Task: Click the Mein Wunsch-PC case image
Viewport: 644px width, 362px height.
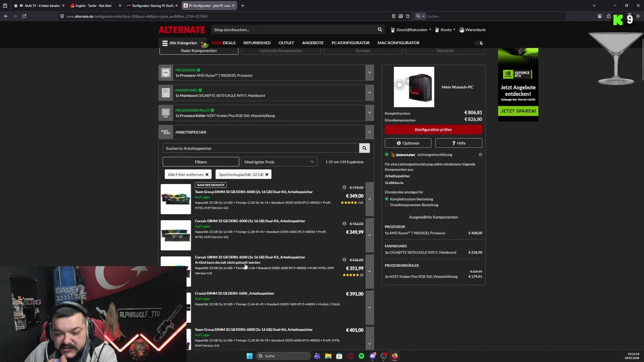Action: [414, 87]
